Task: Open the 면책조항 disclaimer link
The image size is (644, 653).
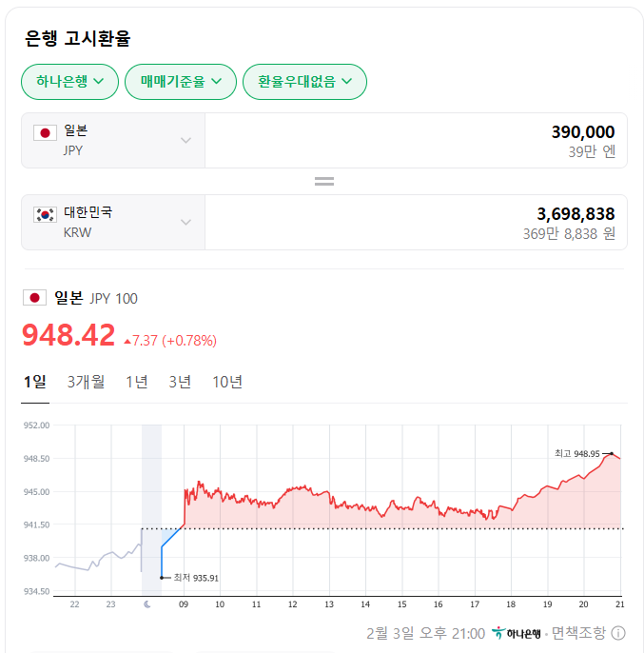Action: click(578, 633)
